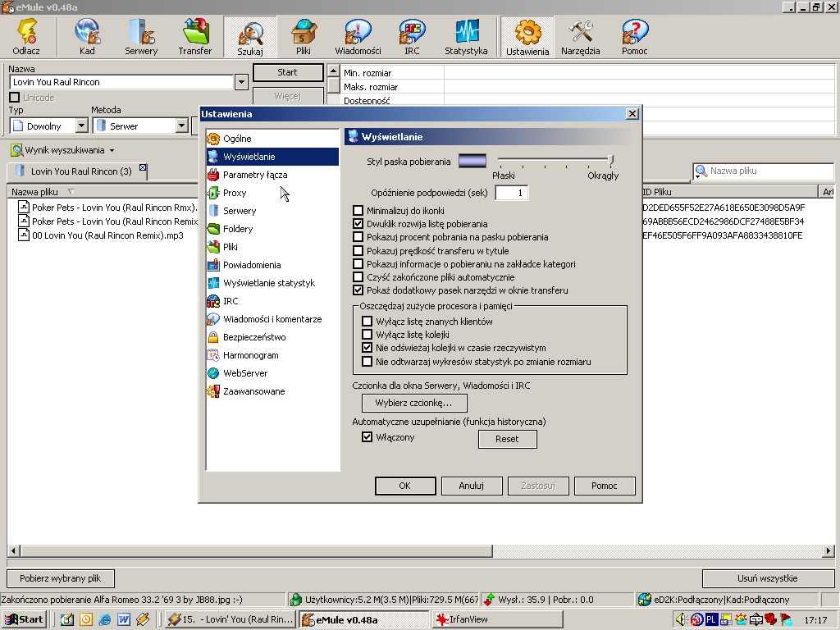Viewport: 840px width, 630px height.
Task: Enable Pokazuj procent pobrania na pasku
Action: pyautogui.click(x=358, y=237)
